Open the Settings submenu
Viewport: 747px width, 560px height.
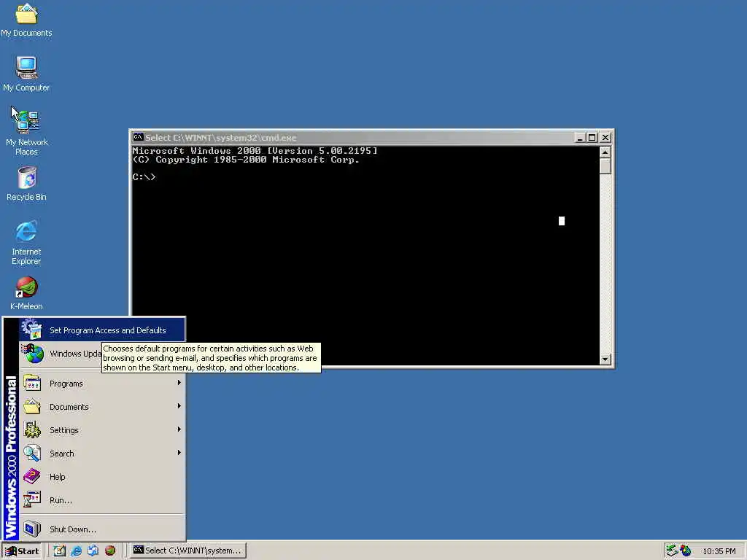point(102,430)
